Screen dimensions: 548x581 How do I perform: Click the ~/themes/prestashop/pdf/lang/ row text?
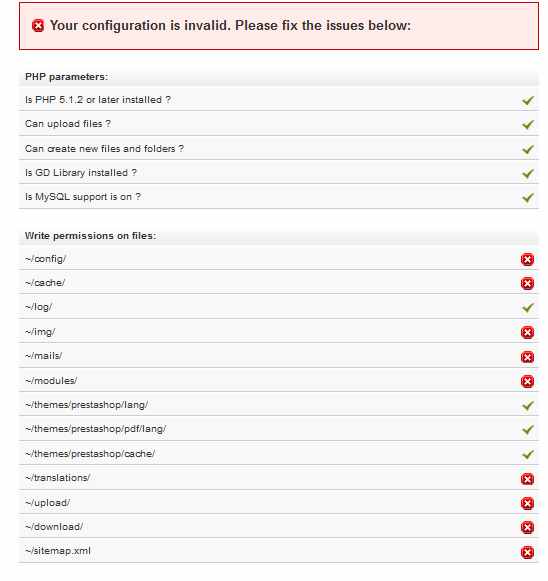pyautogui.click(x=96, y=429)
